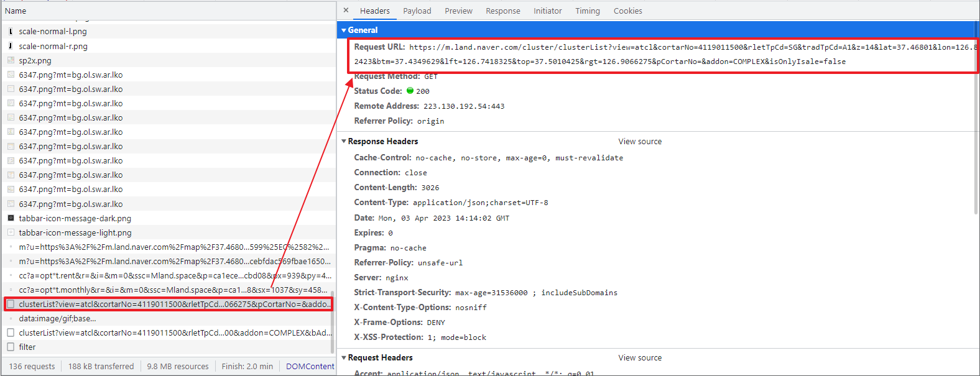Click the scale-normal-l.png file icon

tap(11, 31)
